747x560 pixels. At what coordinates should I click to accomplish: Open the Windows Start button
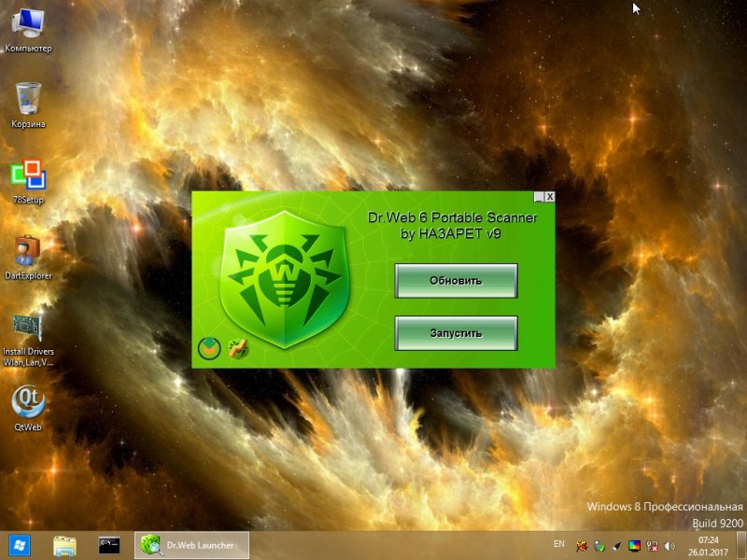coord(19,545)
